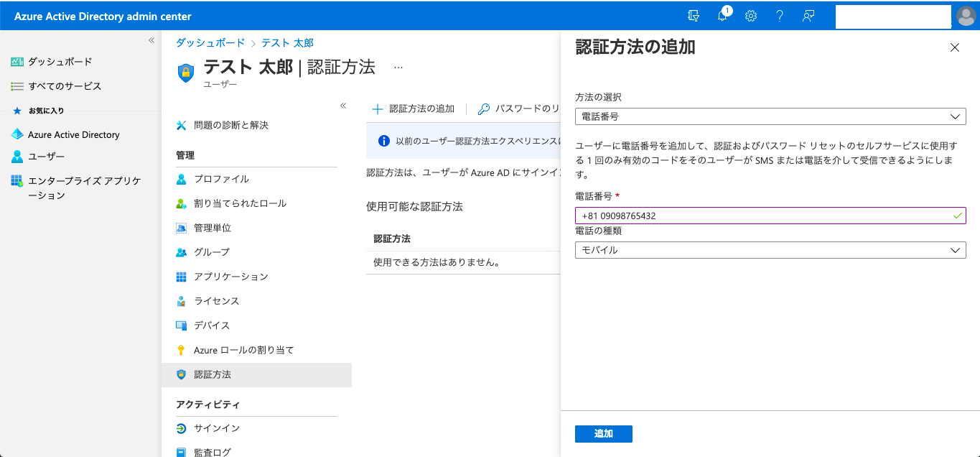Viewport: 980px width, 457px height.
Task: Collapse the left portal navigation sidebar
Action: point(151,40)
